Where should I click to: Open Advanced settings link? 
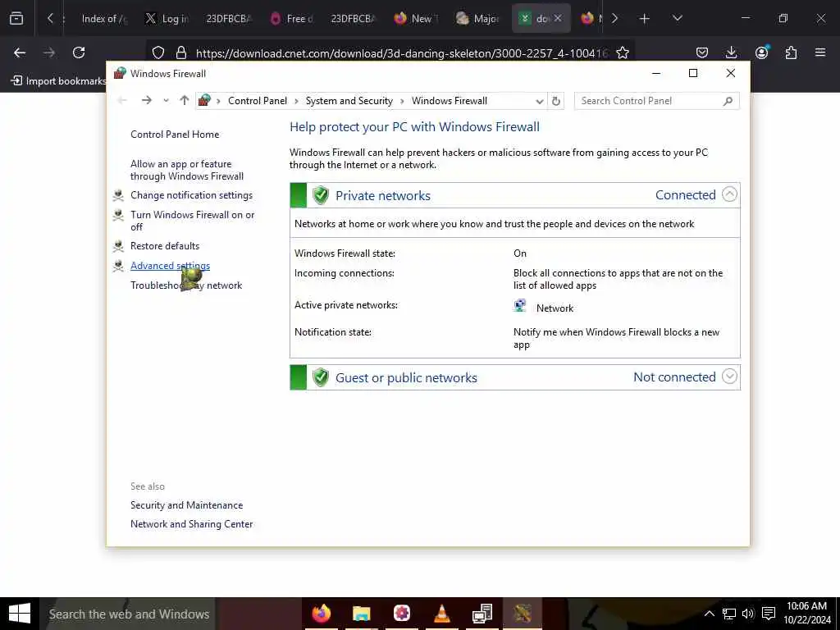pos(170,266)
